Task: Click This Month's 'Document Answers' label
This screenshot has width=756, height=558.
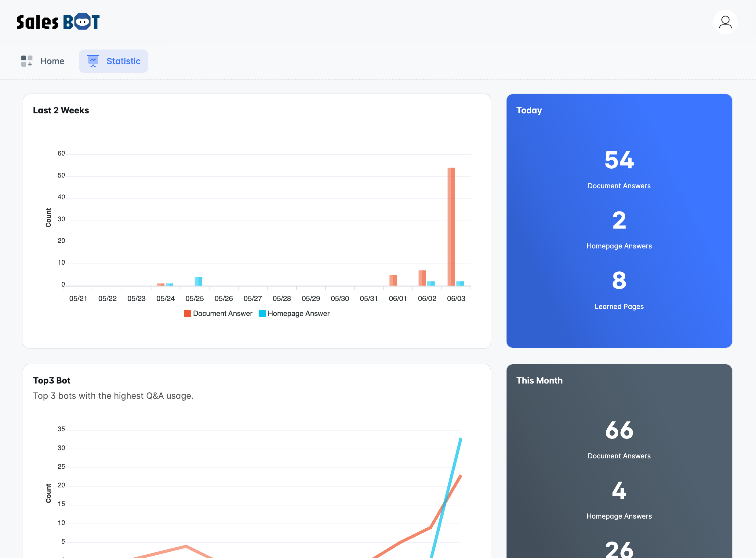Action: coord(619,456)
